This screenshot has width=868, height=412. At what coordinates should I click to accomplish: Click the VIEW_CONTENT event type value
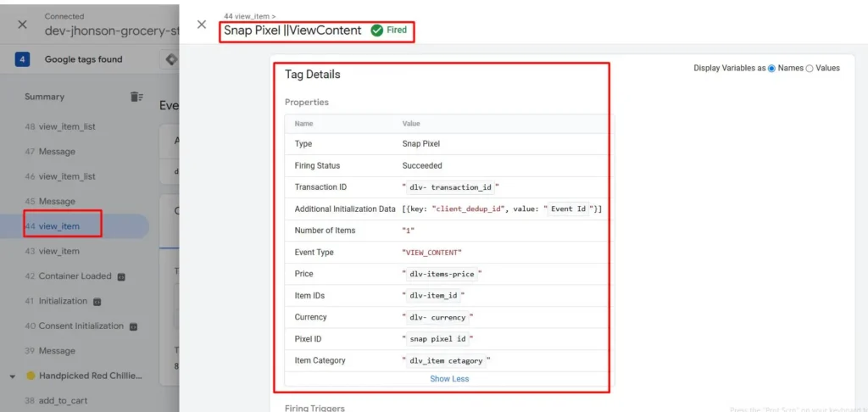[x=431, y=253]
